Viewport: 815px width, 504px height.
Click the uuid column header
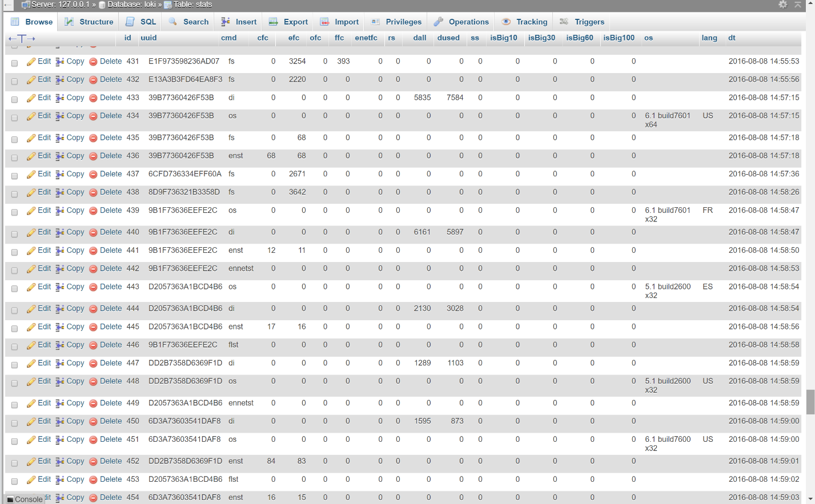point(148,38)
